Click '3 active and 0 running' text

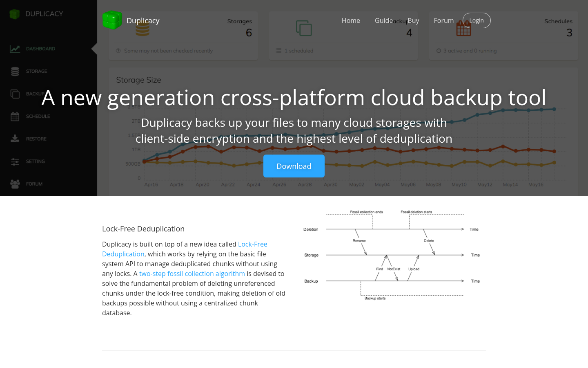470,51
